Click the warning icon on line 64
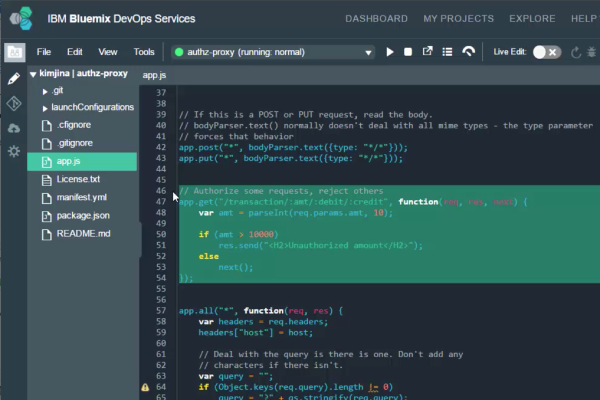 pos(145,387)
